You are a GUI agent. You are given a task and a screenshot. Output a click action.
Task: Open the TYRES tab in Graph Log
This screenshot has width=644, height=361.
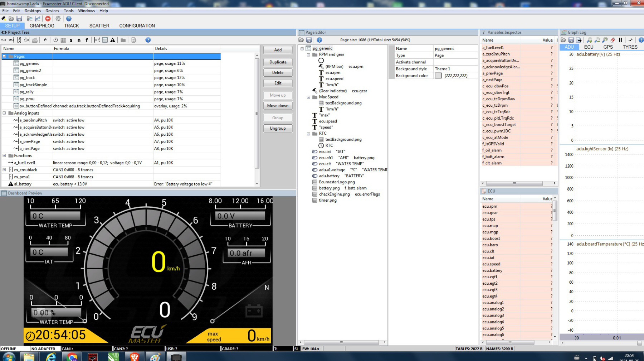pyautogui.click(x=630, y=47)
